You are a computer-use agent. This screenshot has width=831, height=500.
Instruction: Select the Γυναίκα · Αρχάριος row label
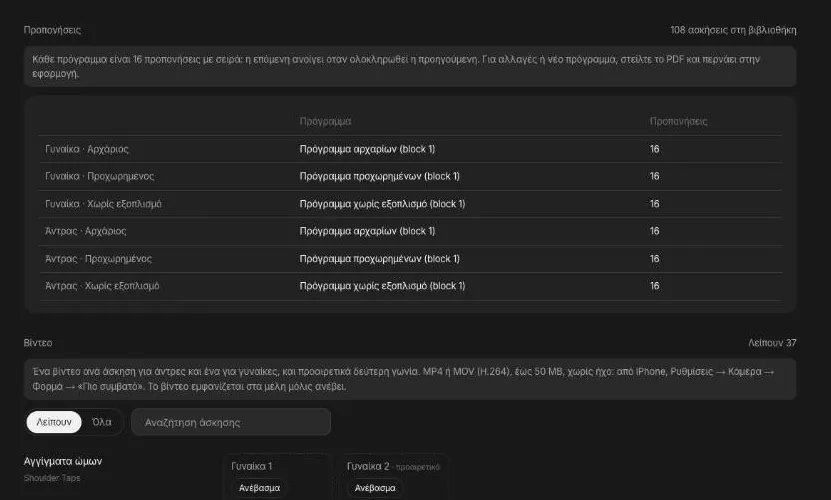87,149
